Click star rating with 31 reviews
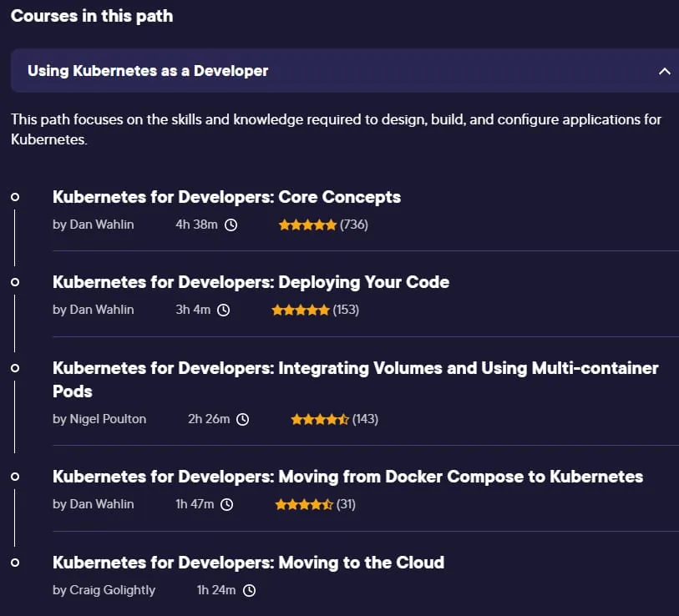The image size is (679, 616). (x=304, y=504)
